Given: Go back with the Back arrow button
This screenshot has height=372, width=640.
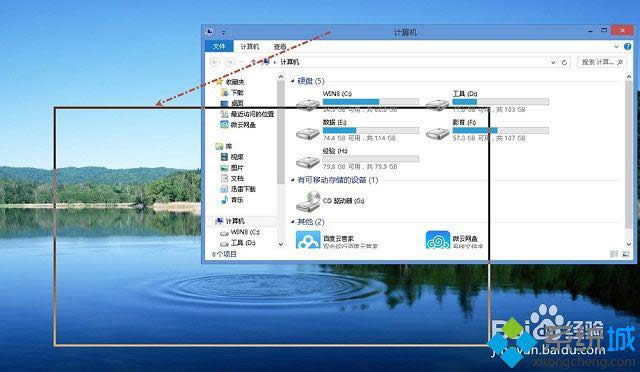Looking at the screenshot, I should click(x=215, y=62).
